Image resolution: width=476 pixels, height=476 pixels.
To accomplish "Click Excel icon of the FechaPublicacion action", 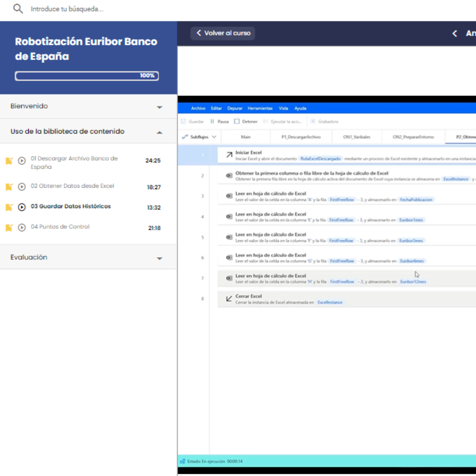I will click(x=229, y=196).
